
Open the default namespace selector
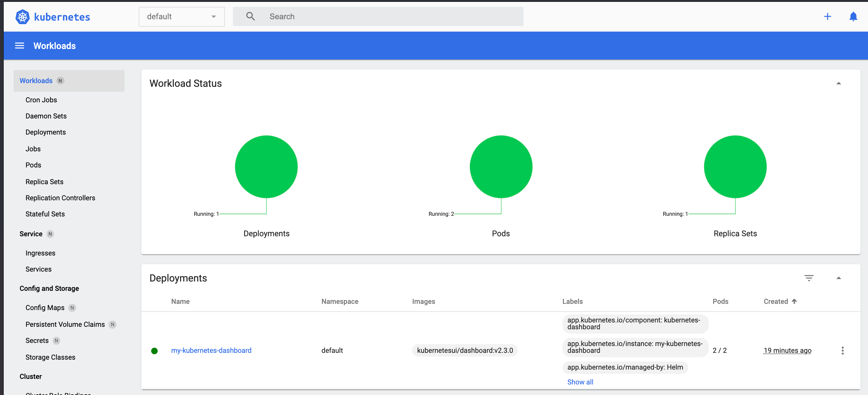tap(181, 16)
